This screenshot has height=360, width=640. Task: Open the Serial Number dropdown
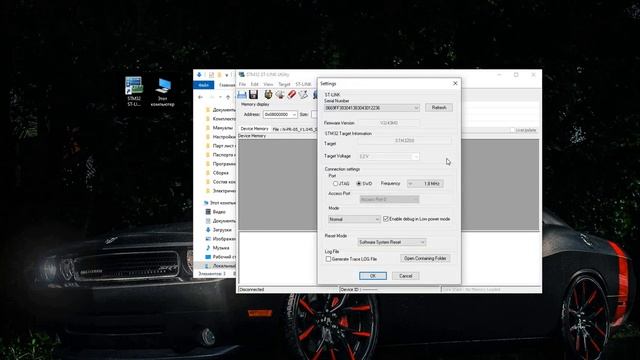[x=372, y=108]
